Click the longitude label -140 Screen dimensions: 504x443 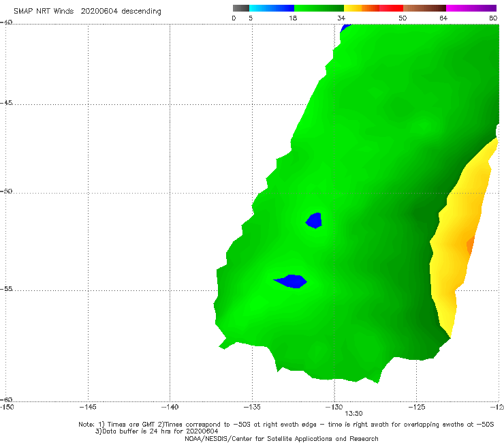[170, 407]
